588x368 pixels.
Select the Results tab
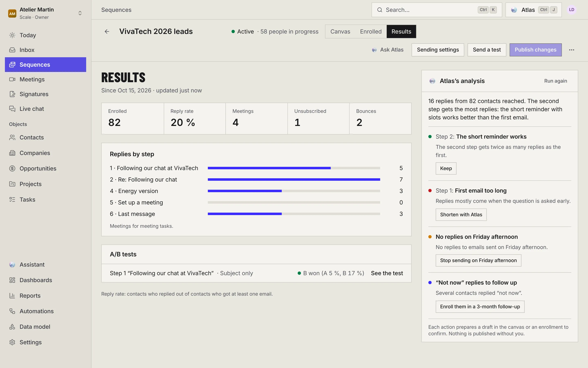[x=401, y=32]
